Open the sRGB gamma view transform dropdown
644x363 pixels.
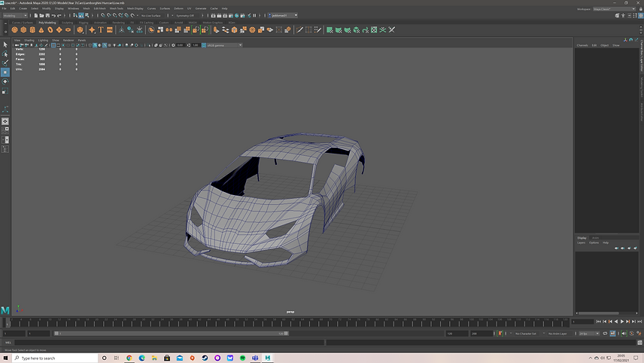click(223, 45)
